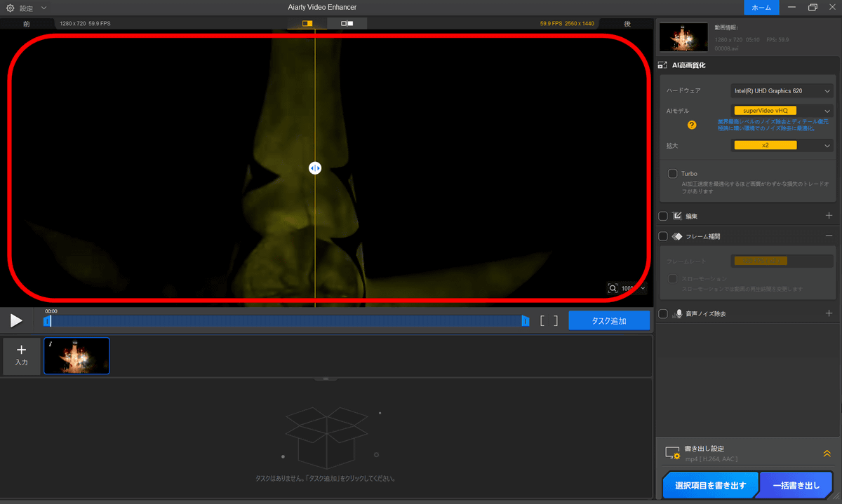The height and width of the screenshot is (504, 842).
Task: Open the 書き出し設定 export settings icon
Action: (673, 454)
